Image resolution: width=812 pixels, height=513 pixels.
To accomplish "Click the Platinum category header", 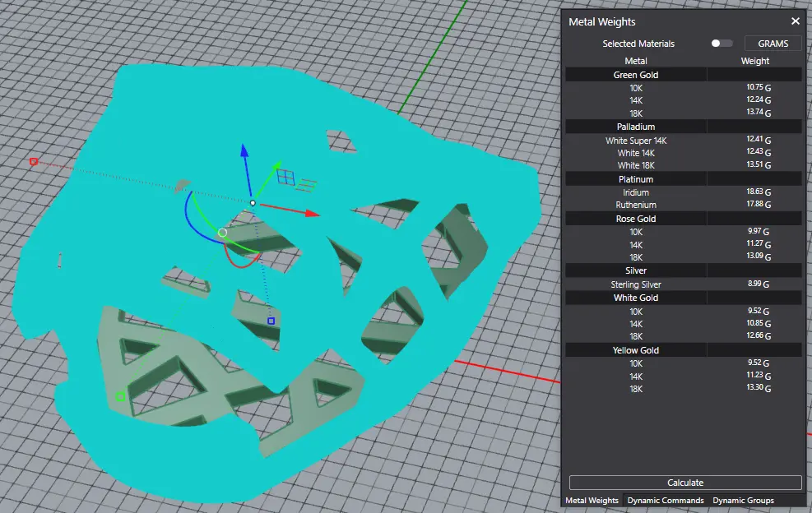I will tap(636, 179).
